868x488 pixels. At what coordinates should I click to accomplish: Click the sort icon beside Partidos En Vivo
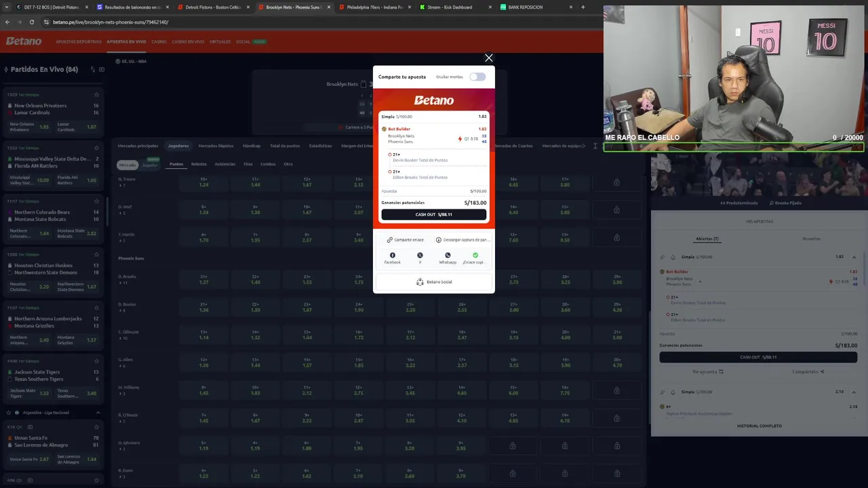click(x=92, y=69)
